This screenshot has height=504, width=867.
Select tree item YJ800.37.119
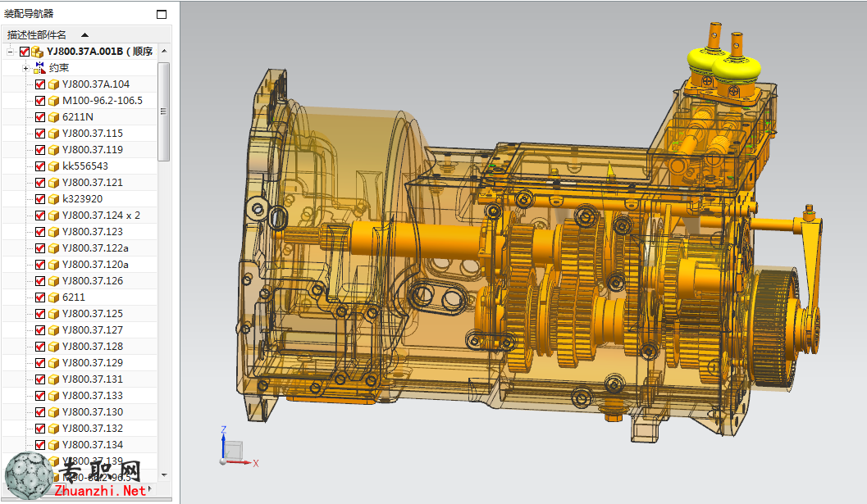(80, 150)
